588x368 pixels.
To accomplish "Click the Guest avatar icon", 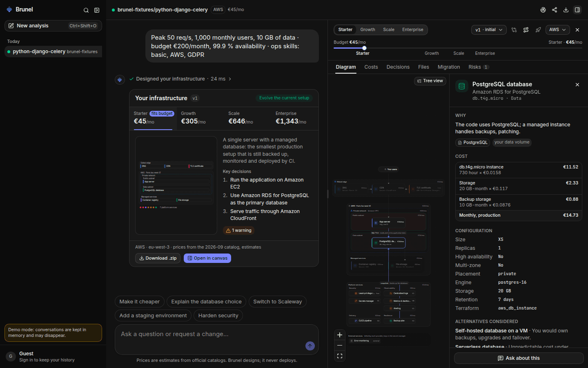I will (x=11, y=357).
